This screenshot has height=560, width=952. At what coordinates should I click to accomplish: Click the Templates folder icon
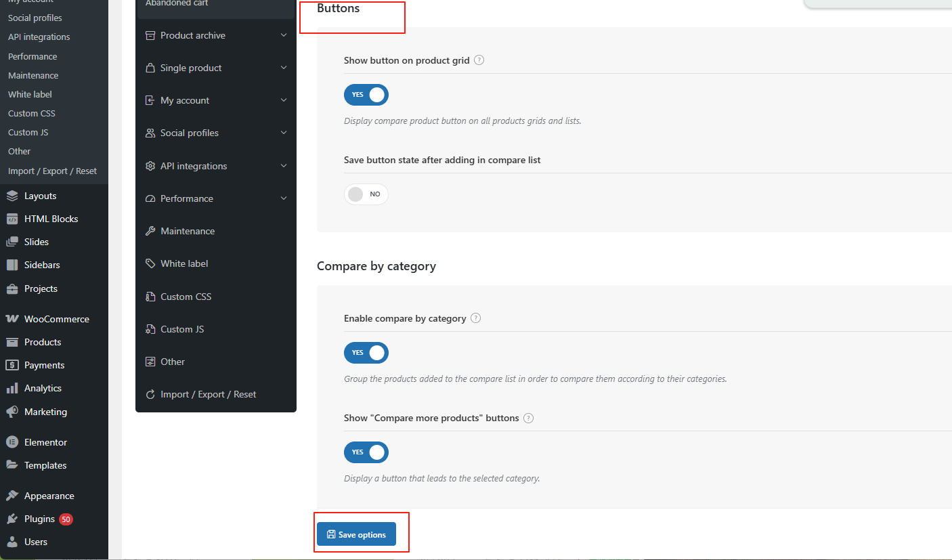pyautogui.click(x=12, y=465)
